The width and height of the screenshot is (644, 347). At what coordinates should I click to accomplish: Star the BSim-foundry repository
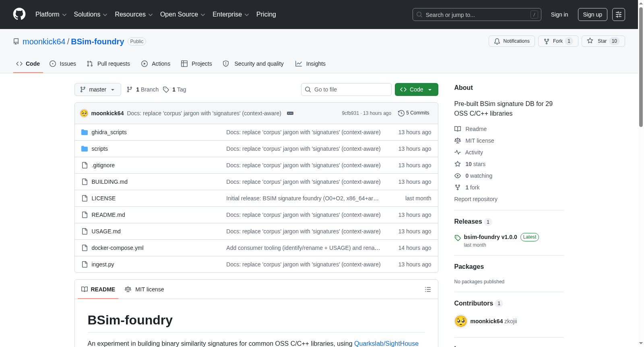(x=603, y=41)
